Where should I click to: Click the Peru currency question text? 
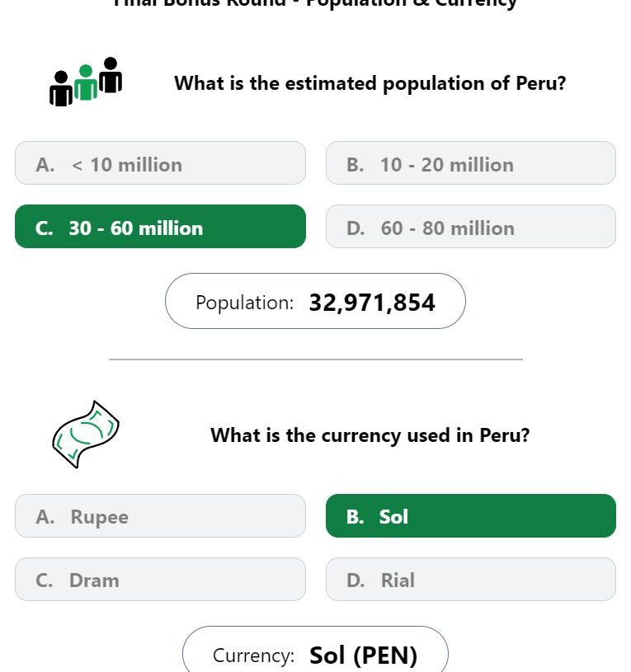[370, 436]
